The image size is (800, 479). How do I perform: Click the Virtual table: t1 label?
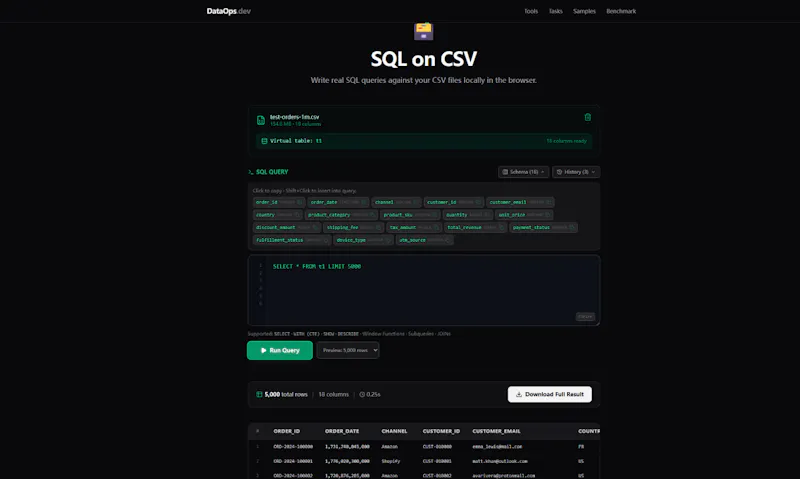coord(296,141)
